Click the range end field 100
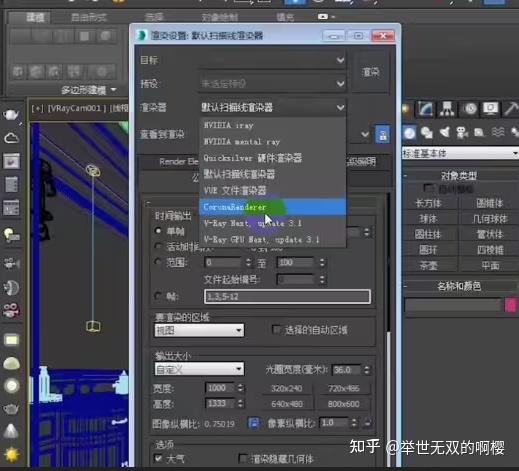Screen dimensions: 519x471 [x=296, y=262]
